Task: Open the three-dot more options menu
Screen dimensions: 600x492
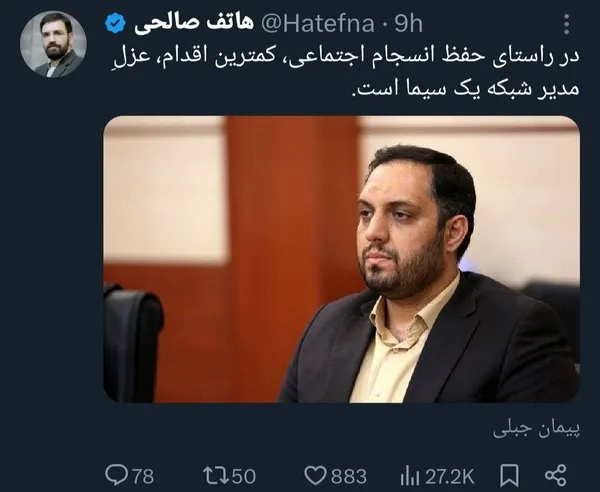Action: pyautogui.click(x=567, y=24)
